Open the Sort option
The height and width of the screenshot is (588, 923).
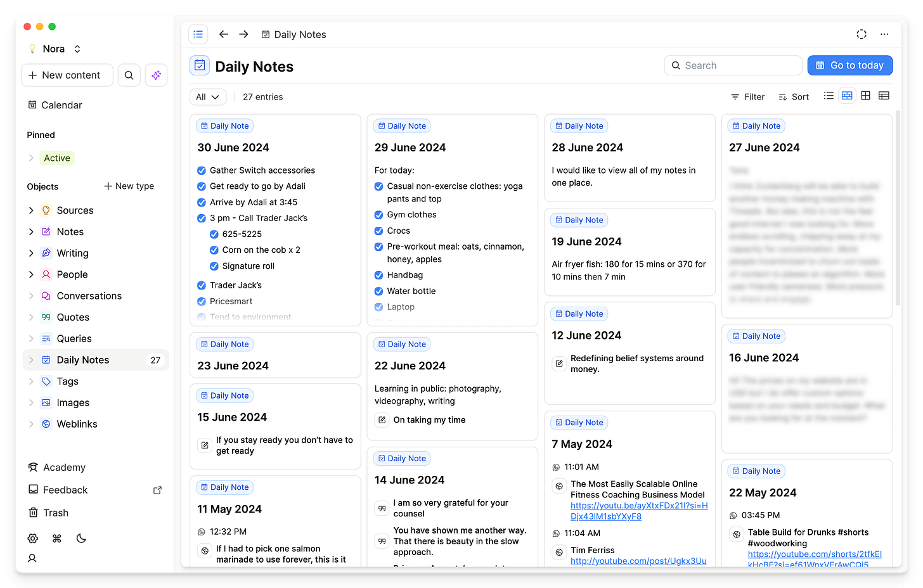coord(794,97)
